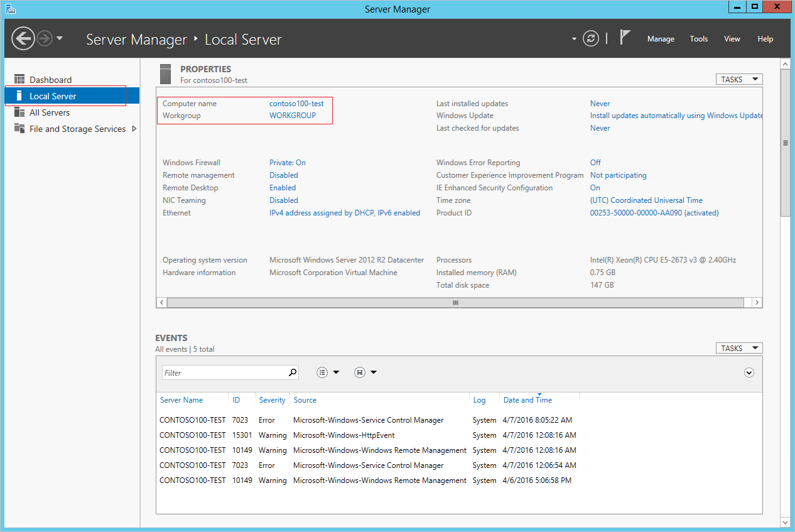Open the View menu

pyautogui.click(x=732, y=39)
